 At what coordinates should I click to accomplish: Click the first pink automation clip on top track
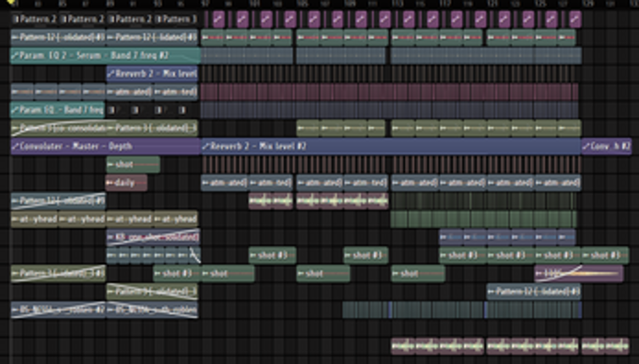219,19
